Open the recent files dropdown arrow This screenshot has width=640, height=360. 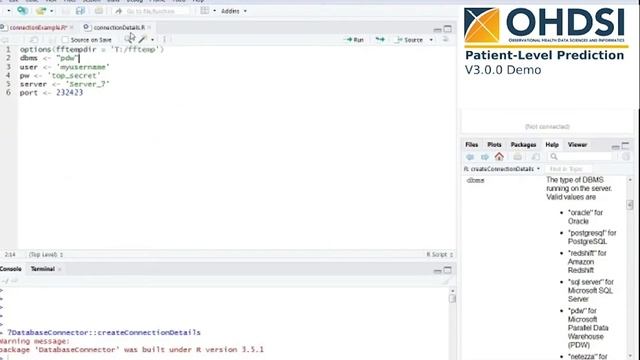51,11
